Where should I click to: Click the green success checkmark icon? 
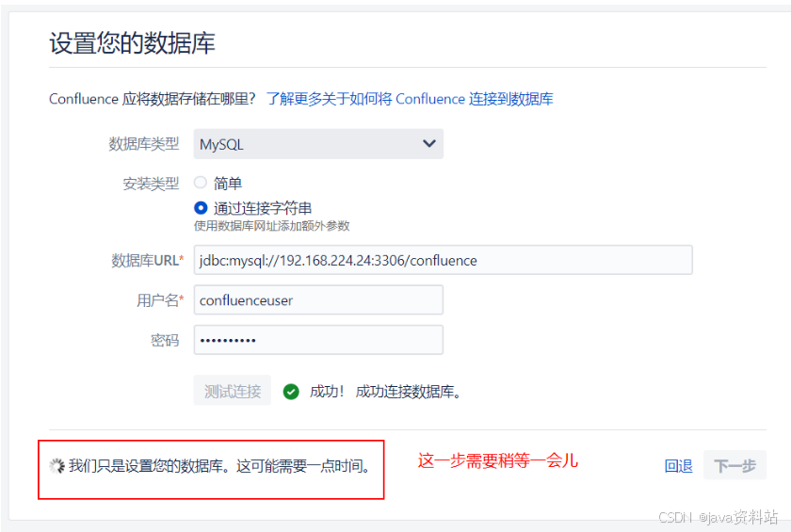click(291, 392)
